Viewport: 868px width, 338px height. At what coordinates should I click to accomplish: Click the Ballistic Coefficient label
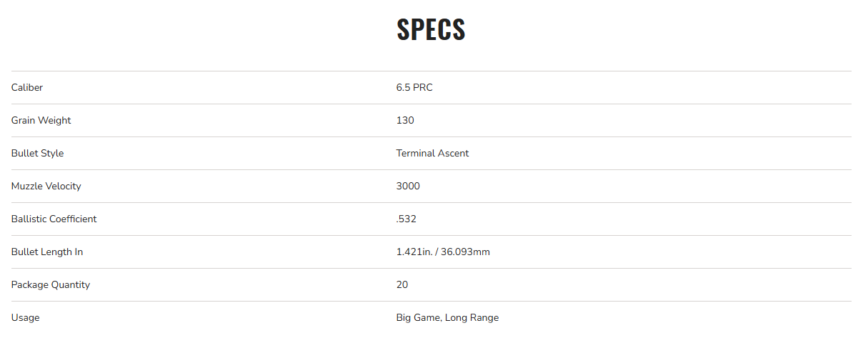tap(54, 219)
